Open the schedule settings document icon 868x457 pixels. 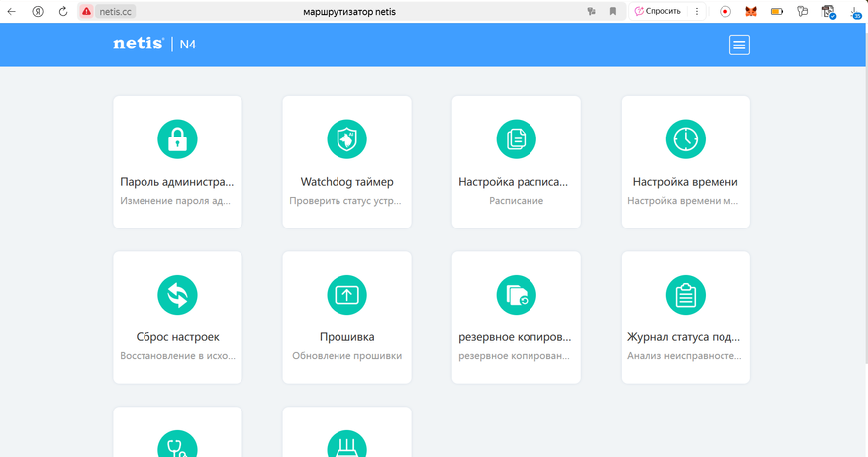point(516,139)
